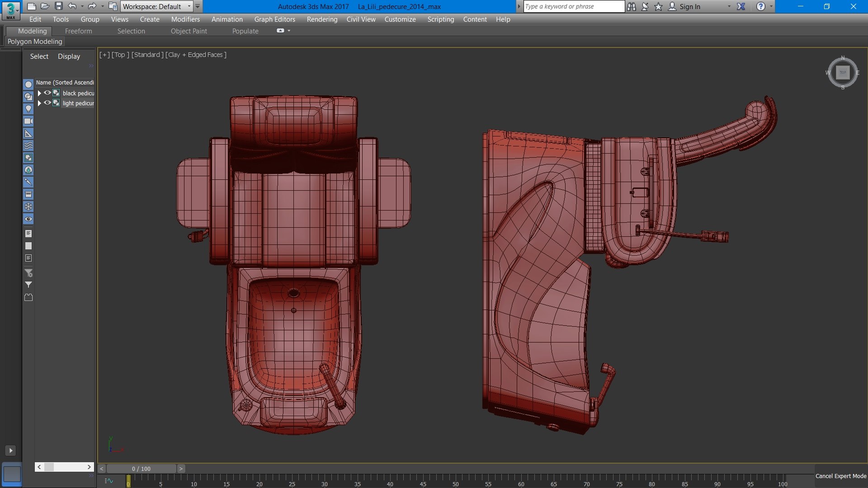Hide the light pedicure object via eye
The image size is (868, 488).
tap(47, 103)
